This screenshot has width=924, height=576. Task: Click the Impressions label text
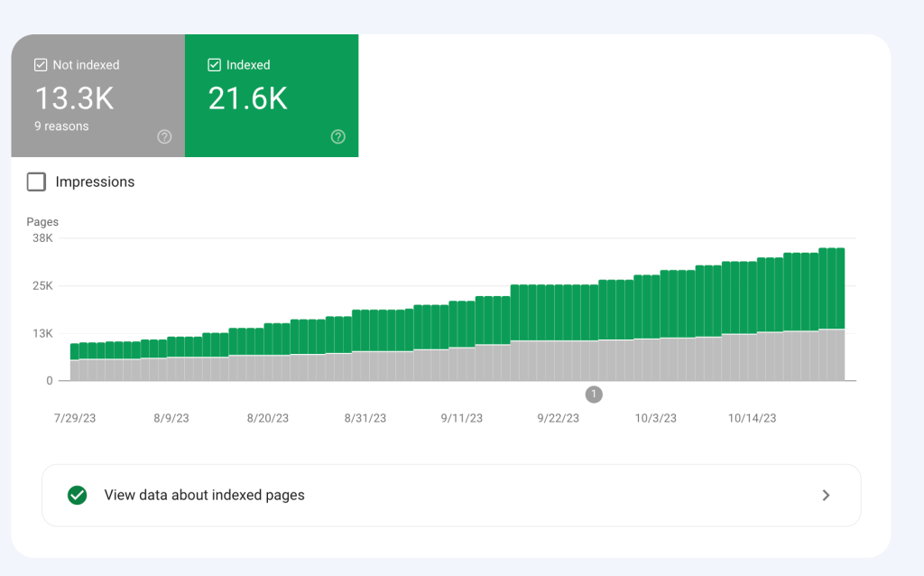pyautogui.click(x=95, y=181)
